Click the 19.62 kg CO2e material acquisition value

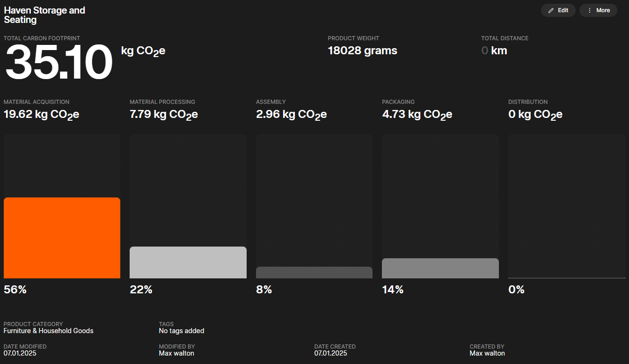(x=41, y=115)
